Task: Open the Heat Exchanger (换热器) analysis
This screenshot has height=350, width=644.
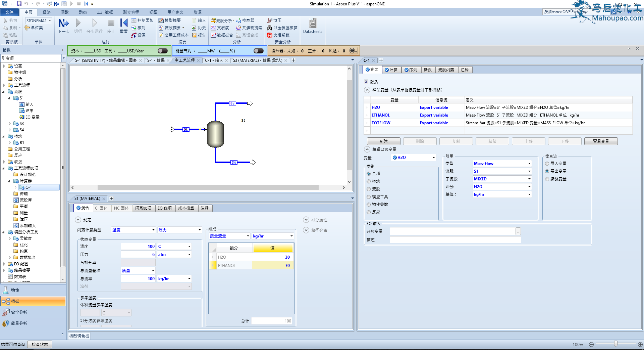Action: [x=245, y=20]
